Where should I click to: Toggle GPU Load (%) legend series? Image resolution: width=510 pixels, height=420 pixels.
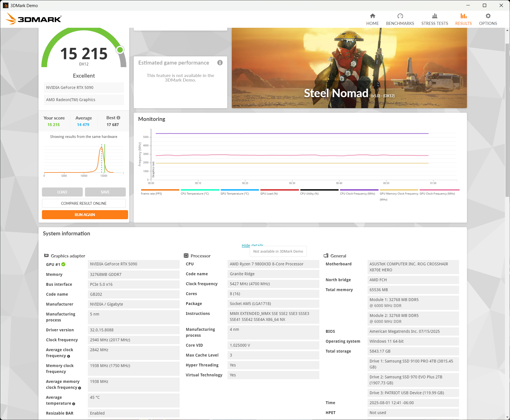click(x=269, y=194)
